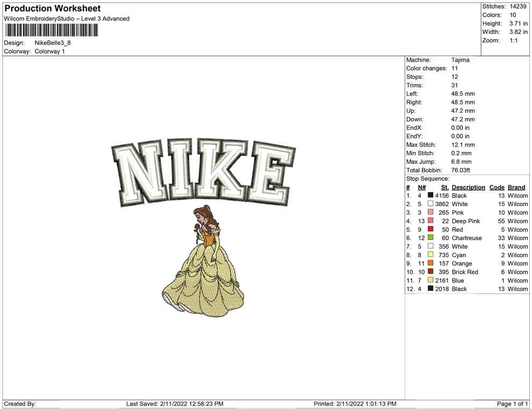Screen dimensions: 532x409
Task: Select the pale yellow Cyan swatch
Action: click(430, 254)
